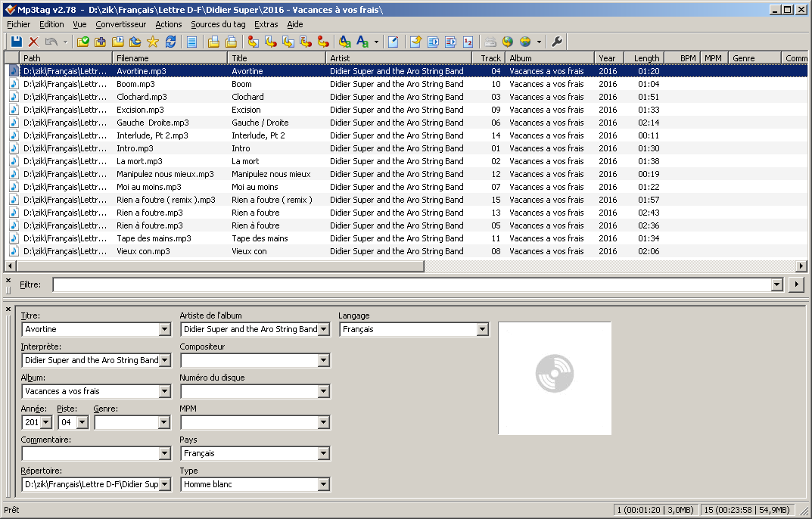Open the Undo history dropdown arrow
The width and height of the screenshot is (812, 519).
point(65,42)
